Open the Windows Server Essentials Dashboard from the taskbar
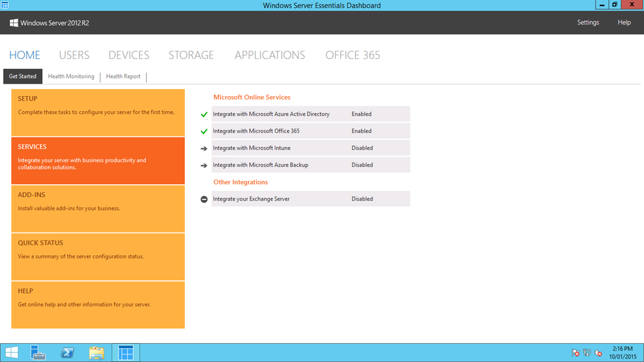The width and height of the screenshot is (644, 362). click(x=126, y=353)
